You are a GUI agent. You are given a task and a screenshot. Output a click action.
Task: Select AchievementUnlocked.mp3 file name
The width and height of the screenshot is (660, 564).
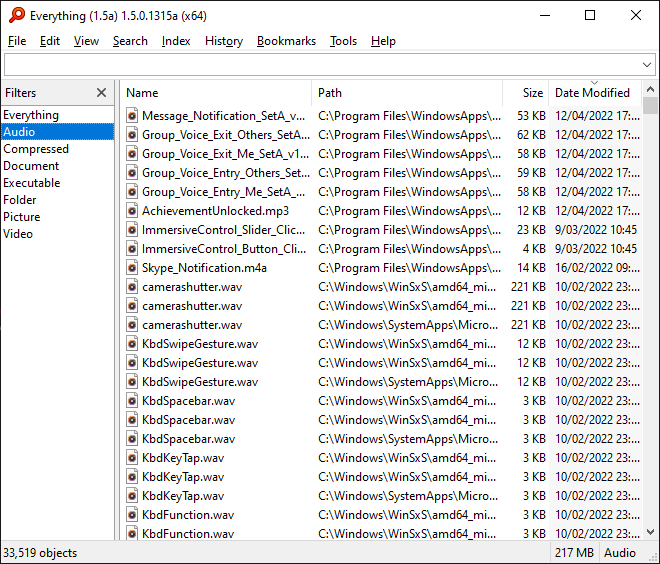[x=216, y=210]
